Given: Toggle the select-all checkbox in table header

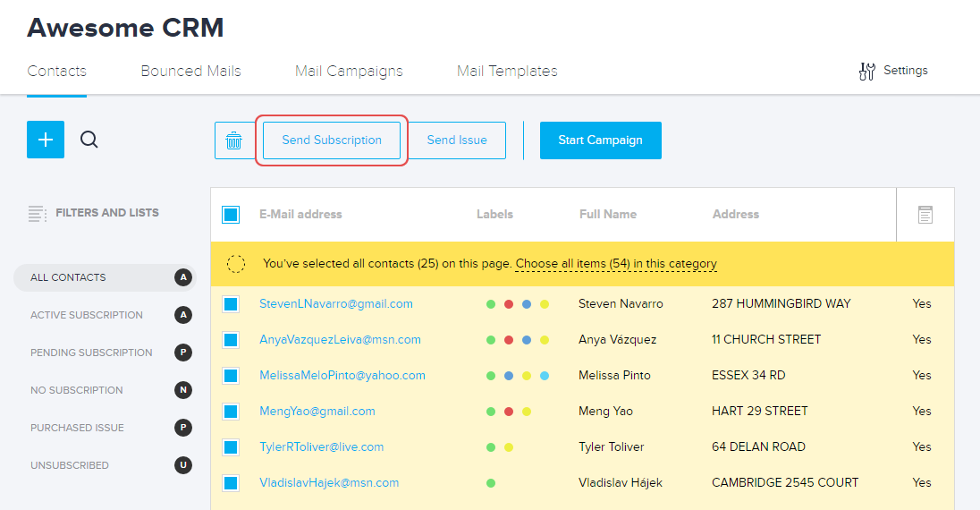Looking at the screenshot, I should (x=231, y=215).
